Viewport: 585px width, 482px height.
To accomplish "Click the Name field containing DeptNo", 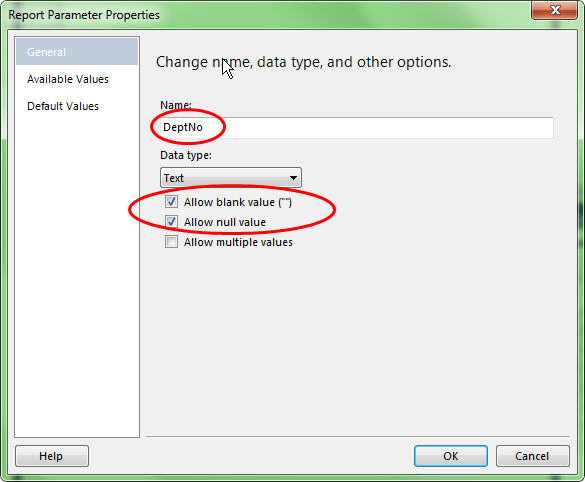I will [357, 128].
